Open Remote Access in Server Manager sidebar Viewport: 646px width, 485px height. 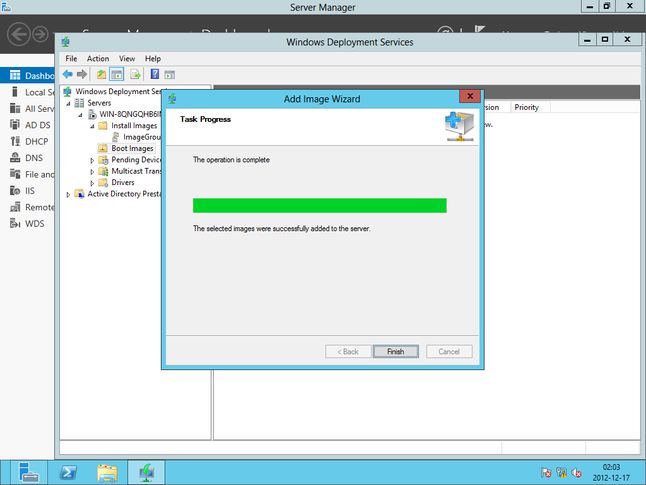coord(27,207)
